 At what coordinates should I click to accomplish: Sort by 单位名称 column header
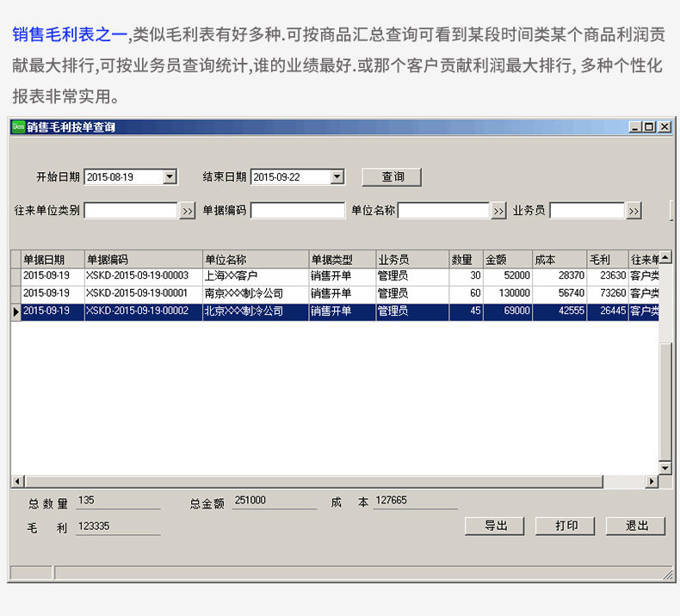[x=256, y=259]
